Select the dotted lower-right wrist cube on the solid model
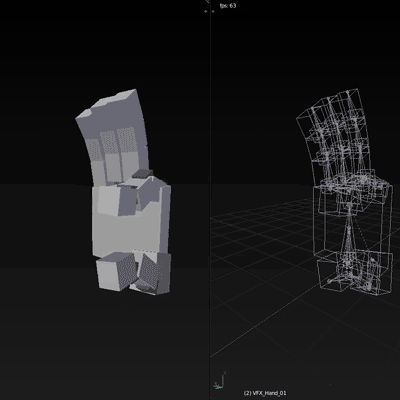 pyautogui.click(x=149, y=272)
